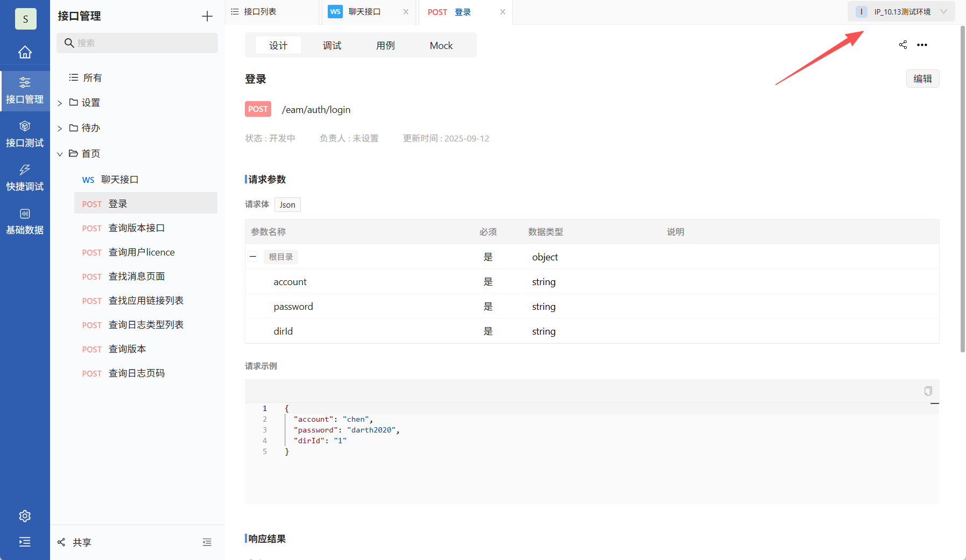Viewport: 966px width, 560px height.
Task: Click the S workspace avatar
Action: [25, 19]
